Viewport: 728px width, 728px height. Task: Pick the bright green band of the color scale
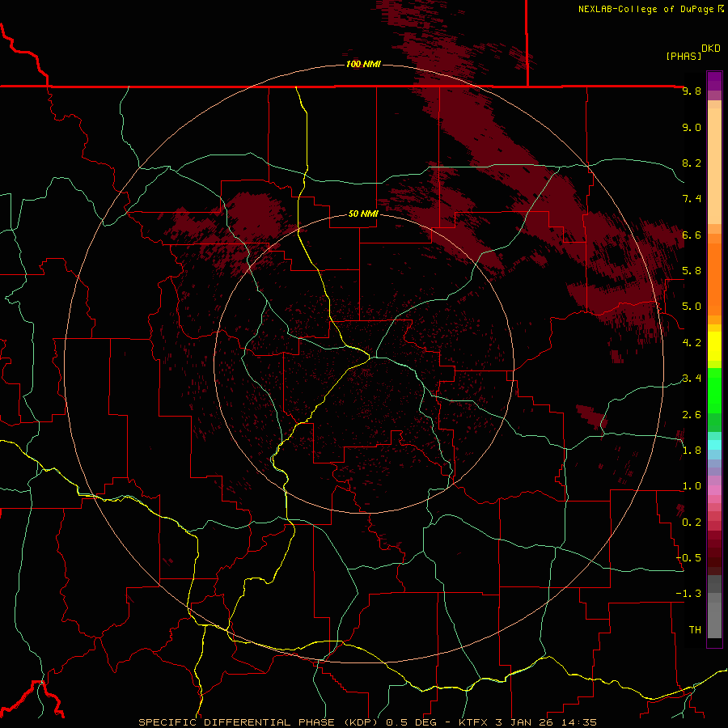pyautogui.click(x=714, y=390)
